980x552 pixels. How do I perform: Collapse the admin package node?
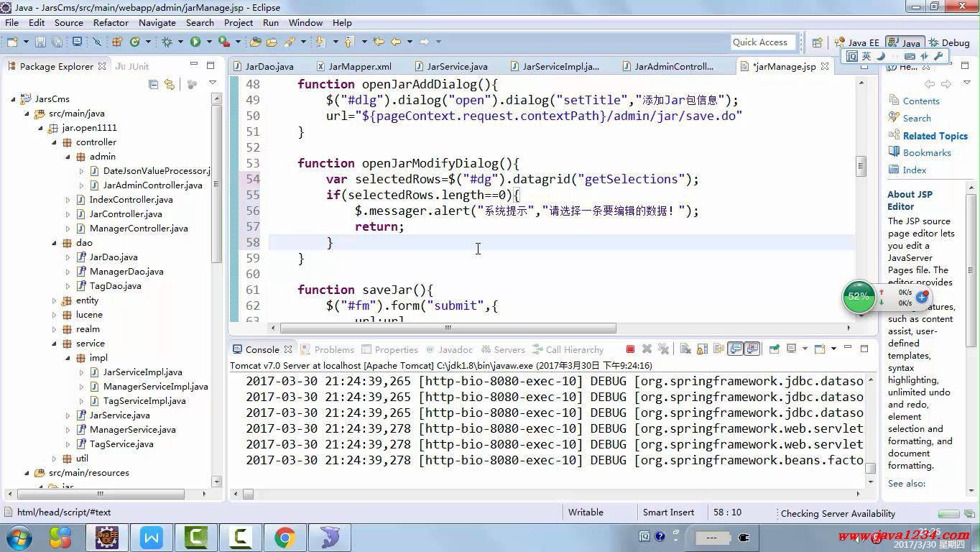click(68, 157)
